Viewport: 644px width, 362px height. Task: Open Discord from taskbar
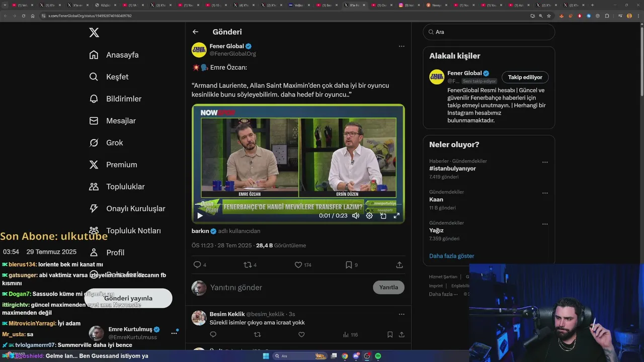pos(356,356)
